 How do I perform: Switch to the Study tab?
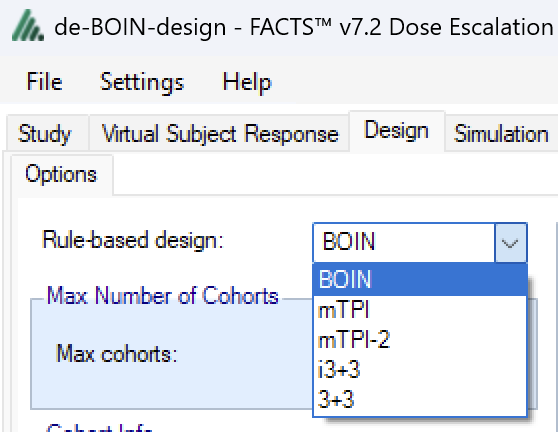(x=45, y=134)
